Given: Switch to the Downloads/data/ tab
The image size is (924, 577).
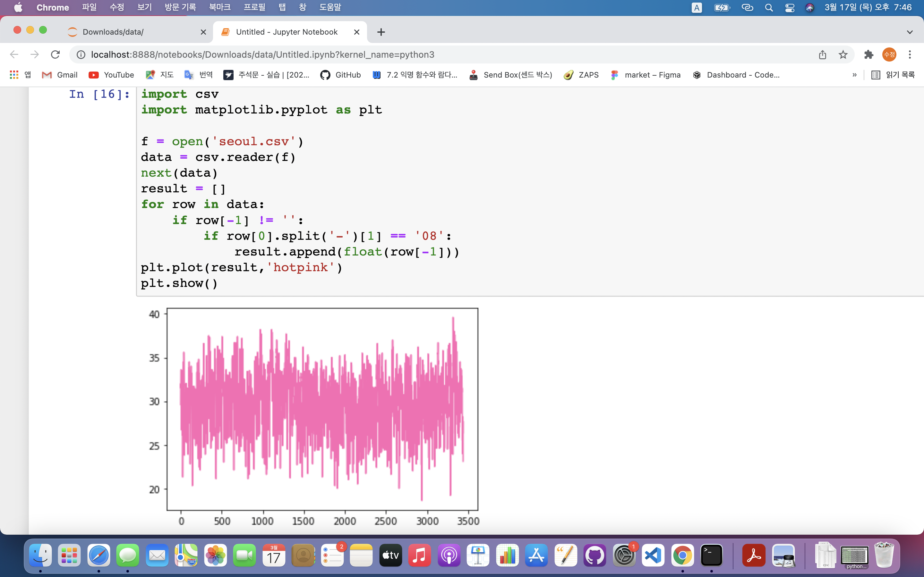Looking at the screenshot, I should pyautogui.click(x=113, y=32).
